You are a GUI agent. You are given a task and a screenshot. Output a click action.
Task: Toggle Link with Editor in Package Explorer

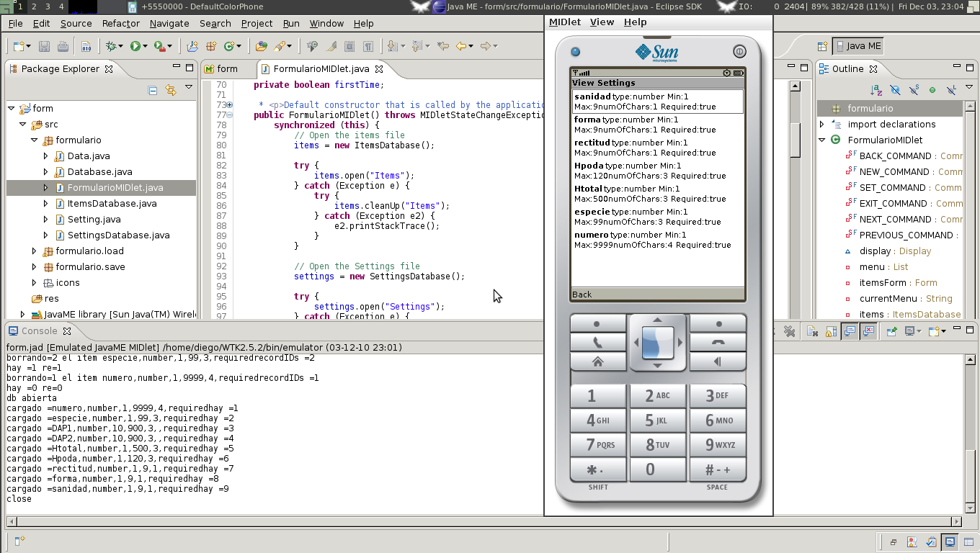pyautogui.click(x=171, y=90)
